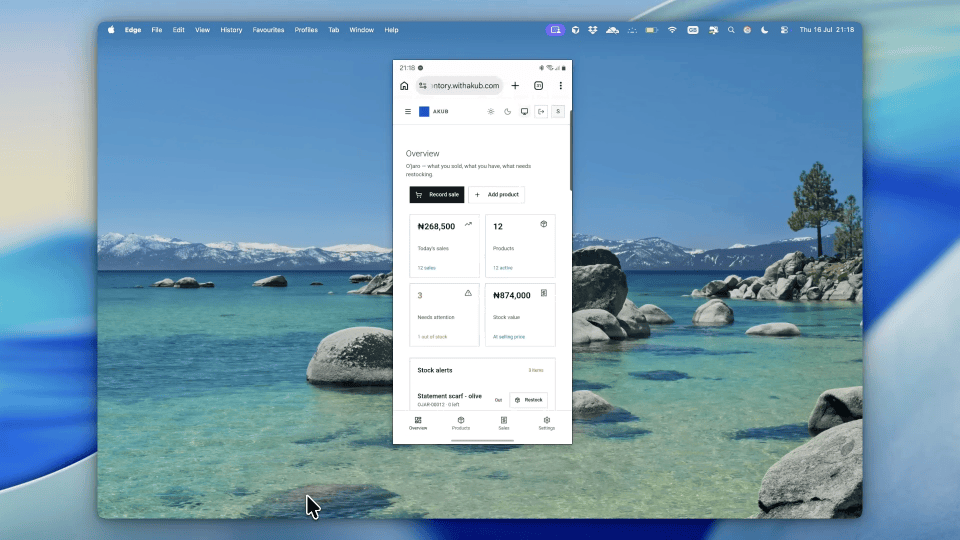The image size is (960, 540).
Task: Open the Tab menu
Action: click(333, 29)
